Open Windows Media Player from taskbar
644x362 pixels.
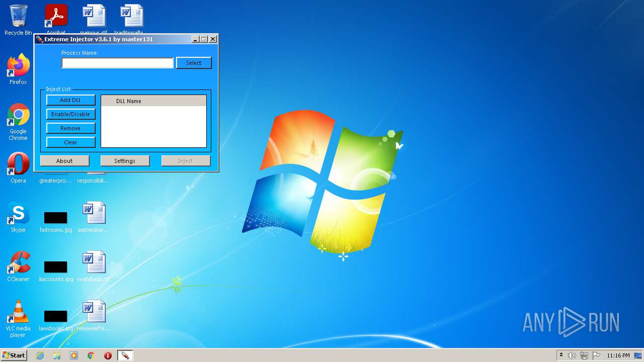tap(74, 355)
